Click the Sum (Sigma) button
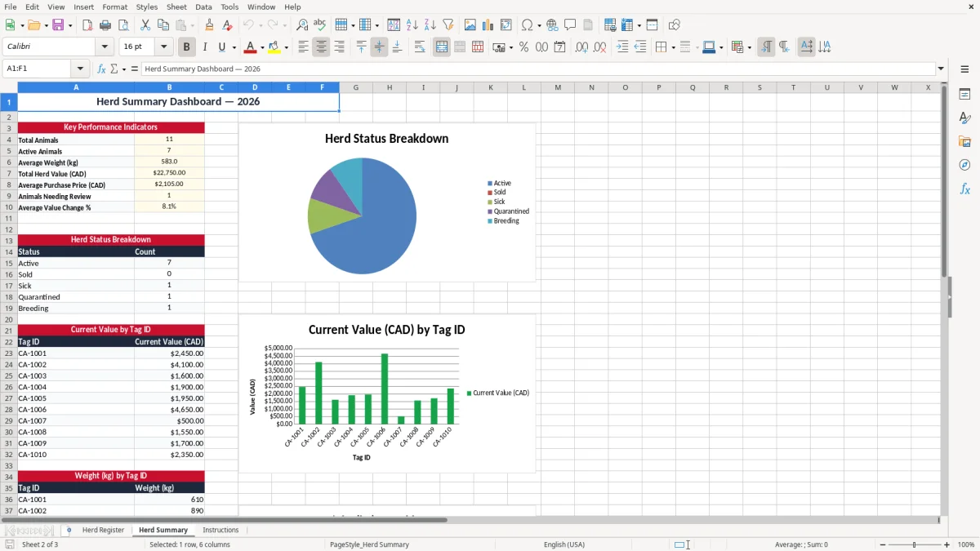The width and height of the screenshot is (980, 551). pos(114,69)
